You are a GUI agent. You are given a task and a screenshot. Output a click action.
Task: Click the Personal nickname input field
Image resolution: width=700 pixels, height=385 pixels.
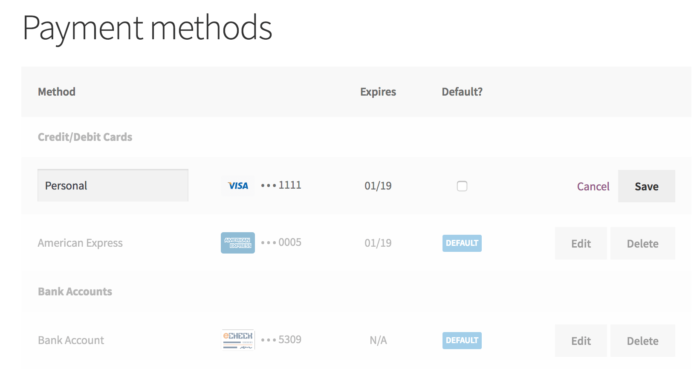coord(113,185)
